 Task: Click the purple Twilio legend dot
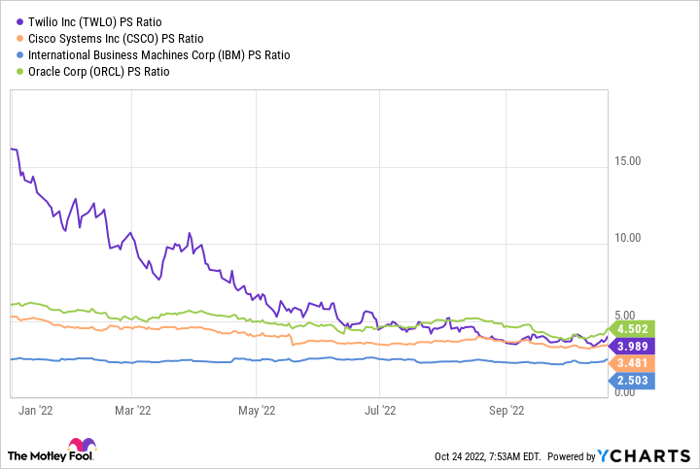(22, 20)
